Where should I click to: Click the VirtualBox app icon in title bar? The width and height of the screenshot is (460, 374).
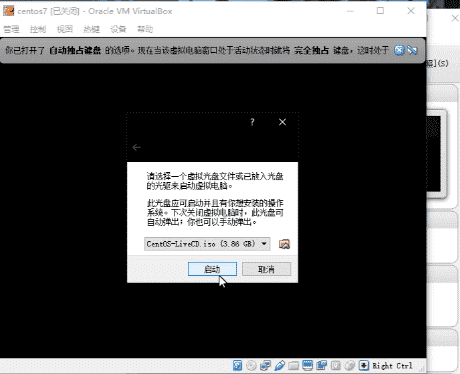tap(9, 11)
